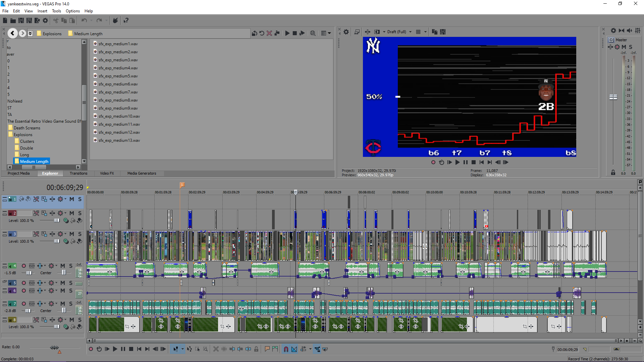Select the Envelope edit tool
Screen dimensions: 644x362
point(190,349)
